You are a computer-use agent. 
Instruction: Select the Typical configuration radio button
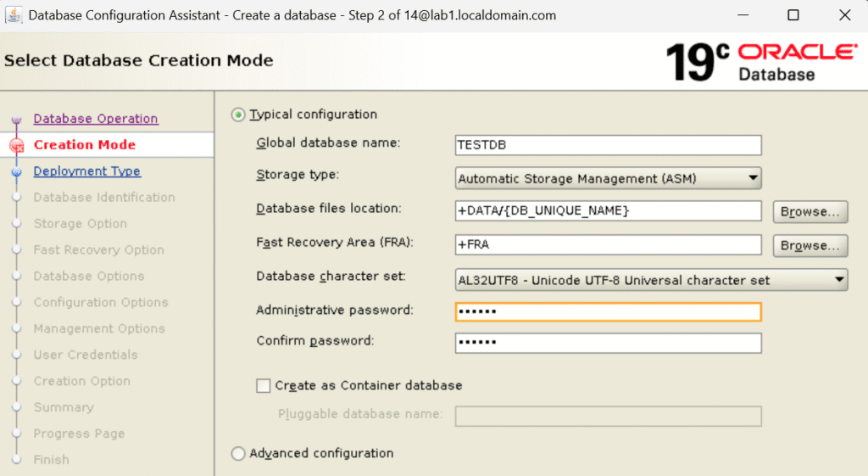pos(238,115)
